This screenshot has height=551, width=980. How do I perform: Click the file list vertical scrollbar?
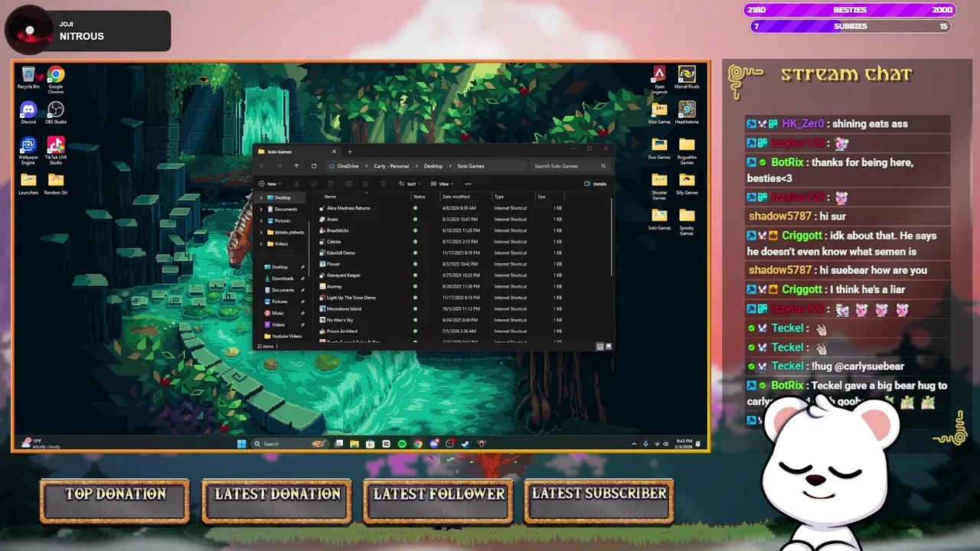[612, 237]
